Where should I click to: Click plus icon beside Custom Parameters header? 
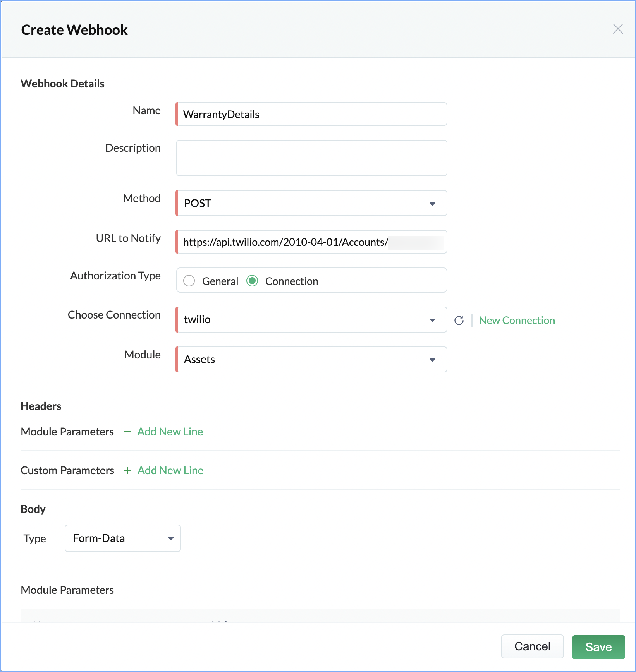tap(127, 470)
